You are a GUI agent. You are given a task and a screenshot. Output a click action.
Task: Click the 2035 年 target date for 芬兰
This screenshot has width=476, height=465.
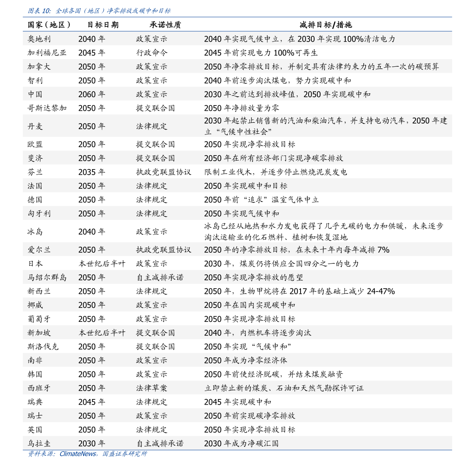pos(92,172)
